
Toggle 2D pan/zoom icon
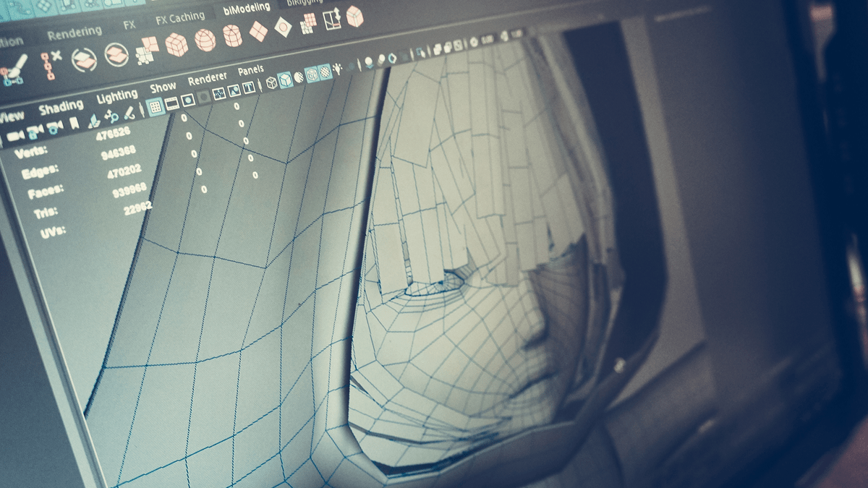point(111,116)
